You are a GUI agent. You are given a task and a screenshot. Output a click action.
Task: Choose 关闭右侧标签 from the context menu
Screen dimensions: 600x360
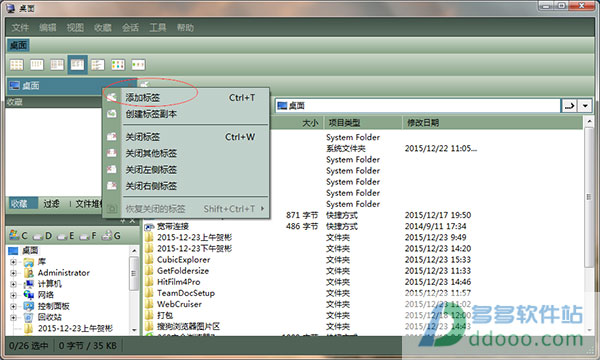coord(186,186)
